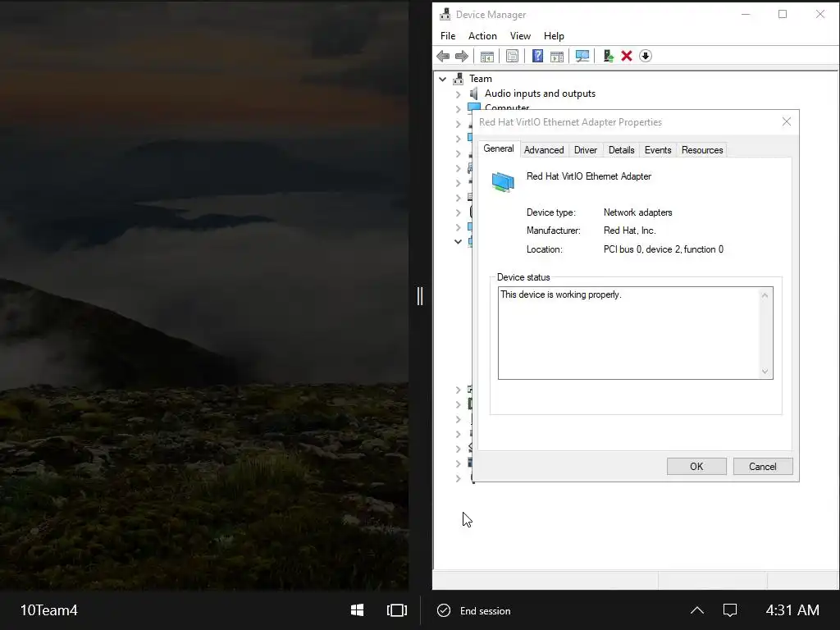The width and height of the screenshot is (840, 630).
Task: Open Properties via the toolbar sheet icon
Action: pyautogui.click(x=512, y=56)
